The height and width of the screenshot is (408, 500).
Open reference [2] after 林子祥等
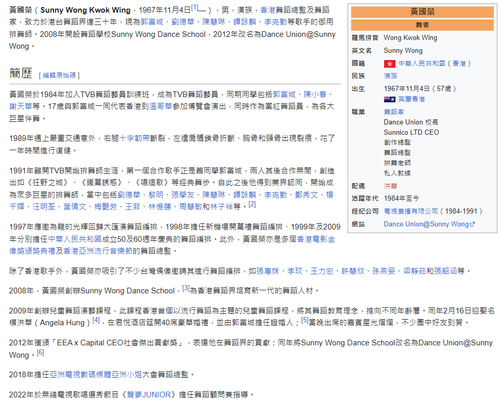(252, 204)
